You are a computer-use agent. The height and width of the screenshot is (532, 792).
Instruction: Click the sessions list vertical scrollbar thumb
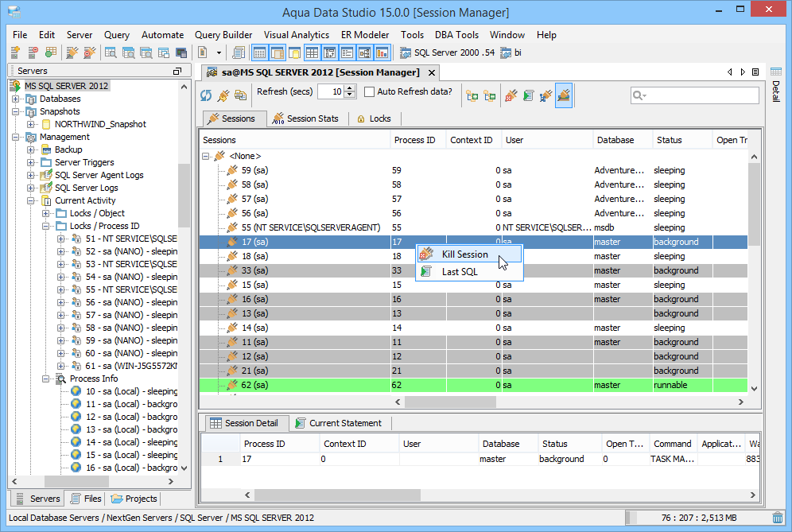click(754, 204)
